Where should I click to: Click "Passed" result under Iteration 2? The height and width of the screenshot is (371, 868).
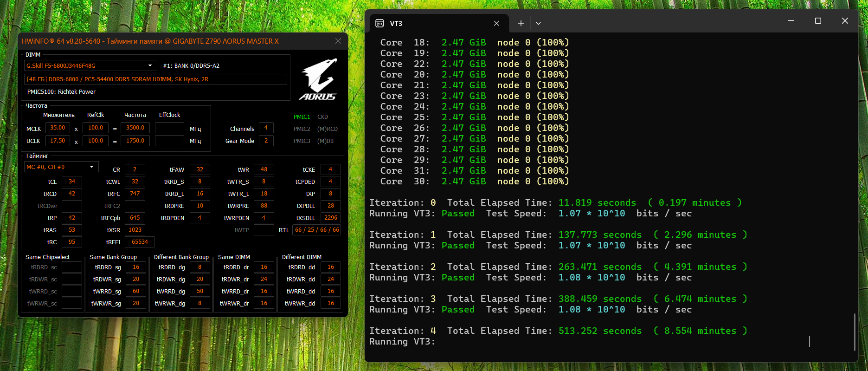pyautogui.click(x=458, y=278)
